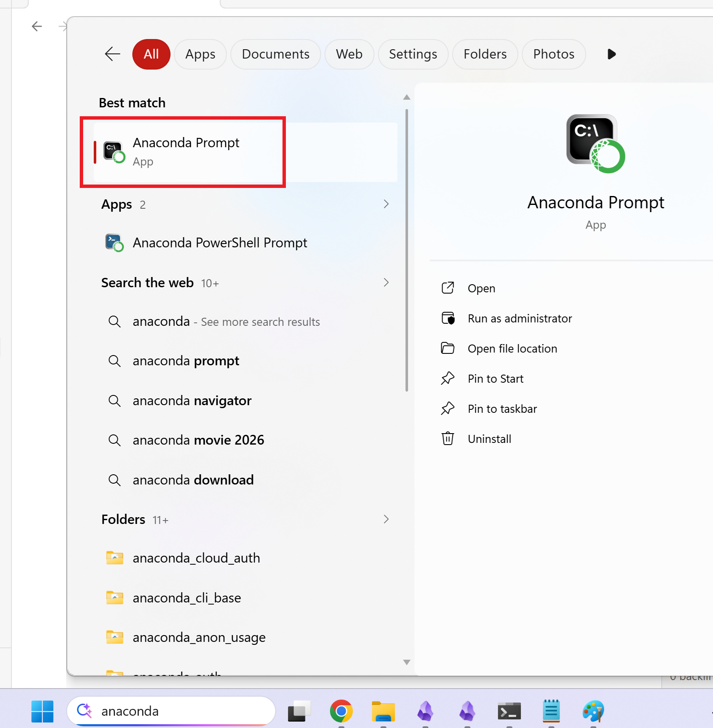Viewport: 713px width, 728px height.
Task: Go back in the background window
Action: (37, 26)
